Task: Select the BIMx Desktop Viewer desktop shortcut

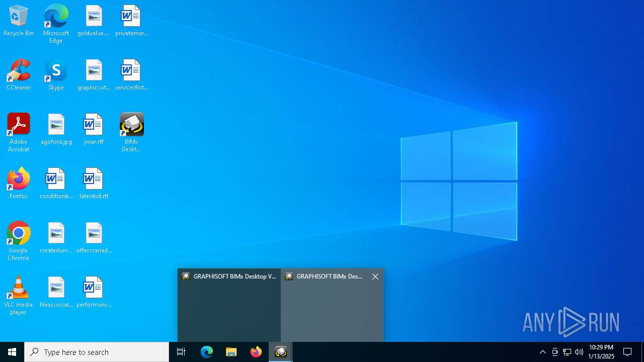Action: pyautogui.click(x=131, y=133)
